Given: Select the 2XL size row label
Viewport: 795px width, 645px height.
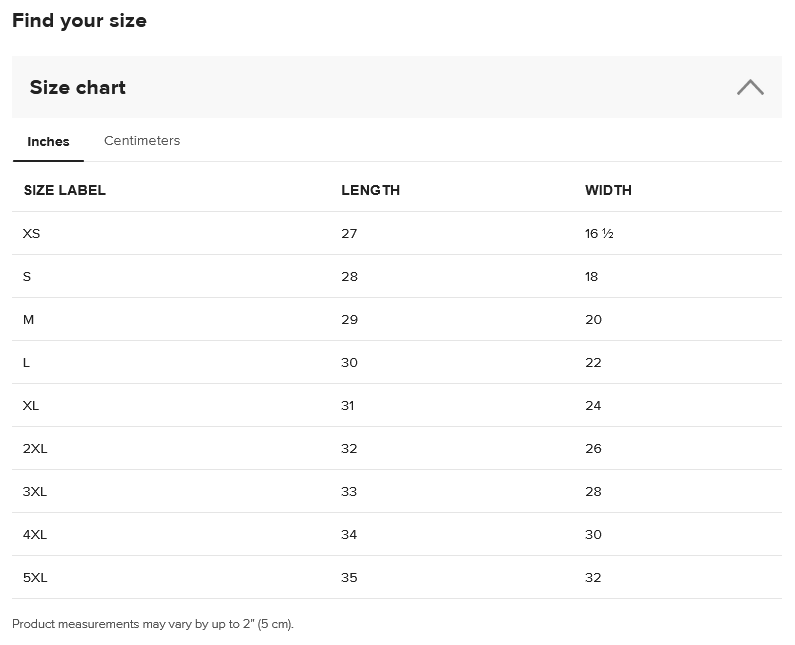Looking at the screenshot, I should coord(35,448).
